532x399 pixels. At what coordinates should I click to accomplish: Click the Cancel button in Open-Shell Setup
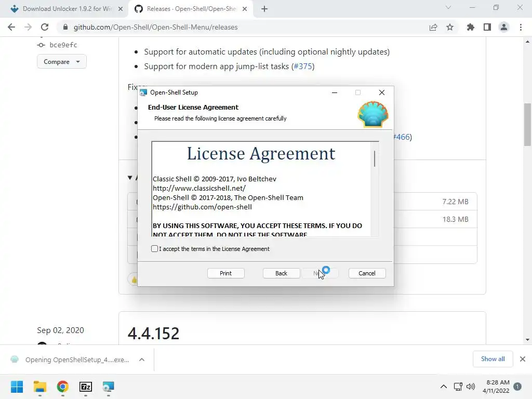367,273
